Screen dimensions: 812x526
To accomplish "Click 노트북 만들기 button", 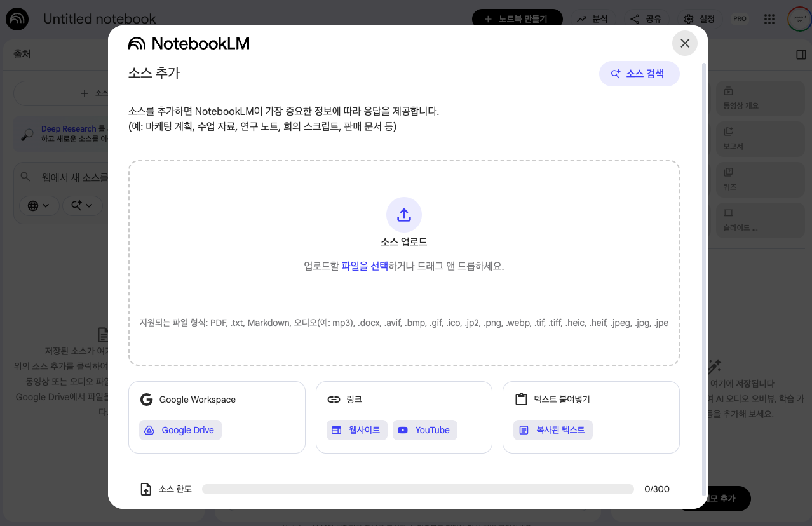I will coord(517,19).
